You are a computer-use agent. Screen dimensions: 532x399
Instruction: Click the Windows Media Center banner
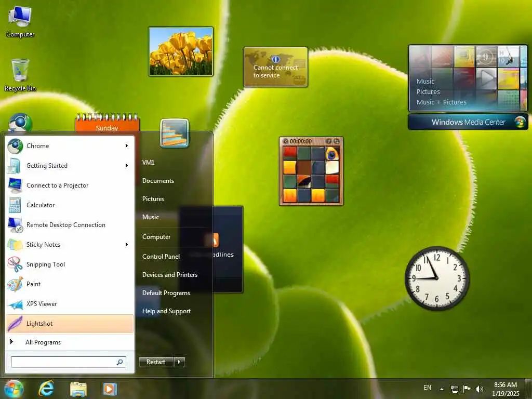pos(468,122)
